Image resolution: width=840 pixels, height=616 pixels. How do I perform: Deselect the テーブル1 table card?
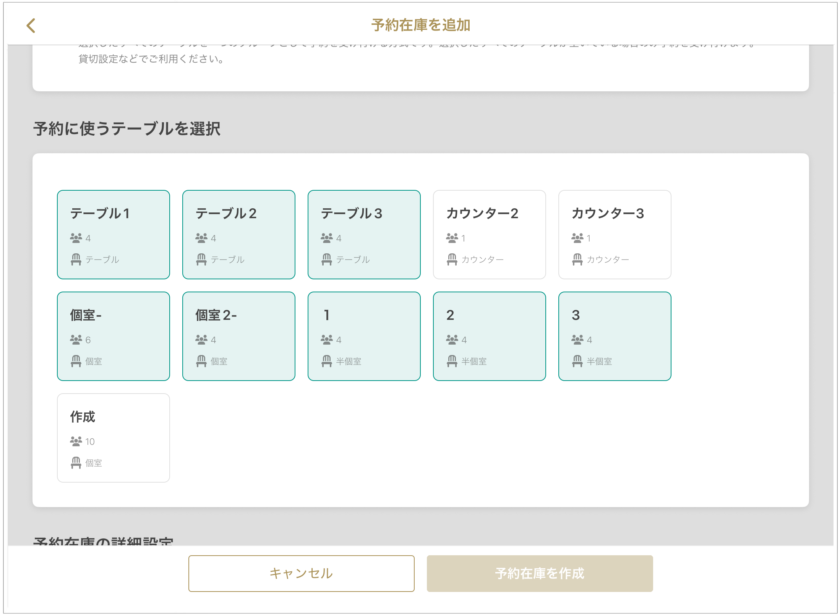click(x=114, y=235)
